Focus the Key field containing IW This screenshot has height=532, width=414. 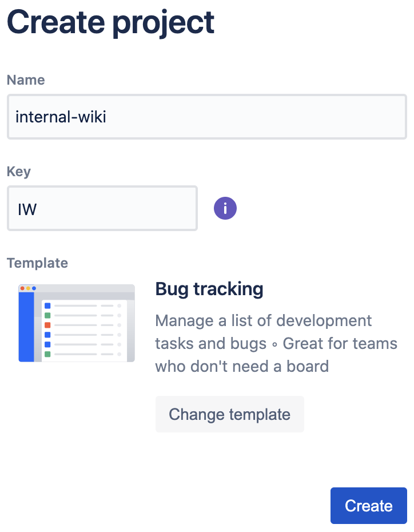102,208
